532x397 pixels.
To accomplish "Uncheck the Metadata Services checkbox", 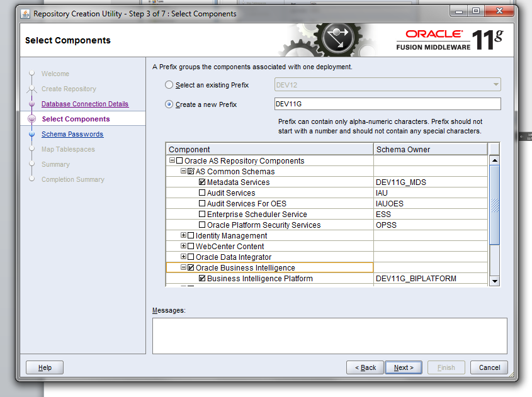I will pos(202,182).
